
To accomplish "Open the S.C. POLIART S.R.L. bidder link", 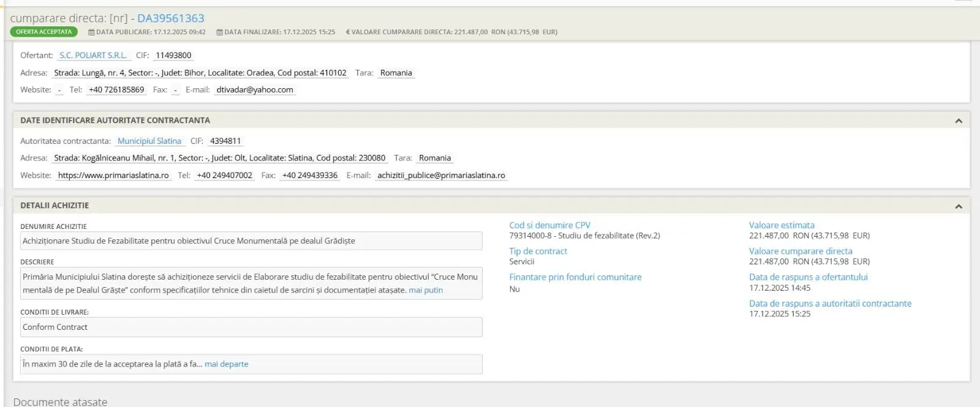I will pyautogui.click(x=93, y=55).
